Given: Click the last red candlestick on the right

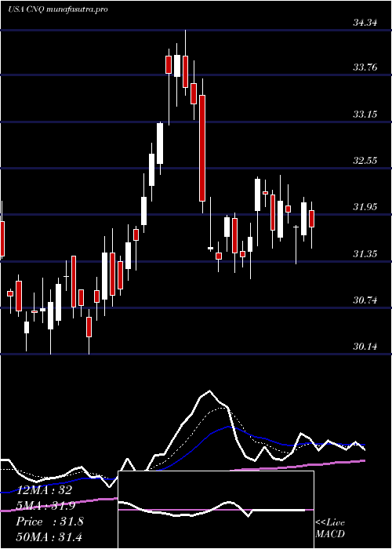Looking at the screenshot, I should click(x=311, y=219).
